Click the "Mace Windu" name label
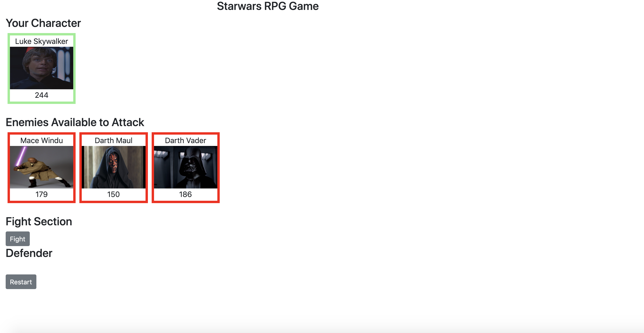644x333 pixels. tap(42, 141)
